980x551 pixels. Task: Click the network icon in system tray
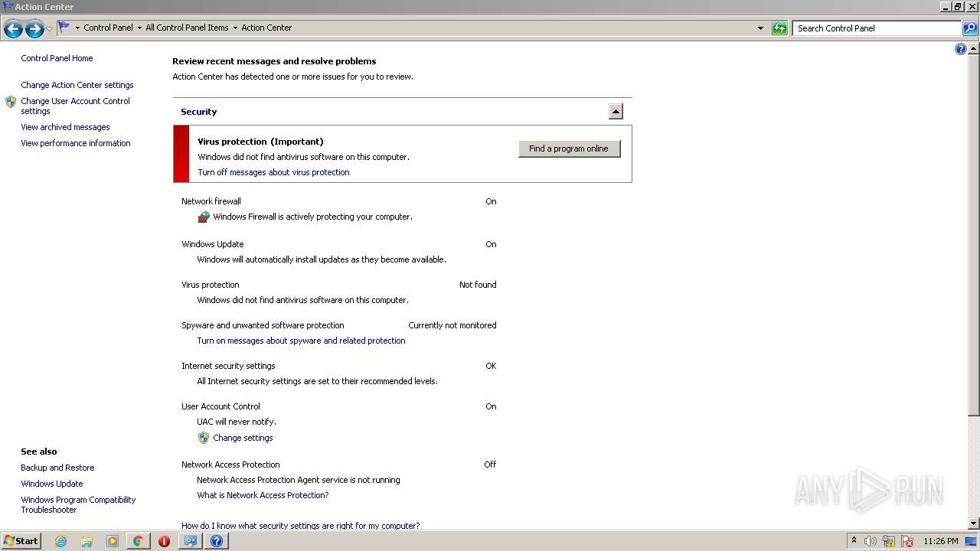click(889, 541)
